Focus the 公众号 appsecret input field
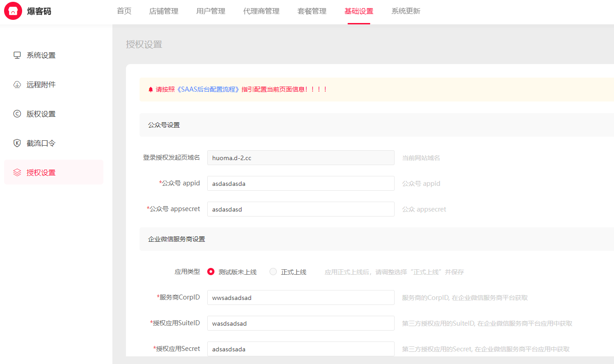The image size is (614, 364). (301, 209)
